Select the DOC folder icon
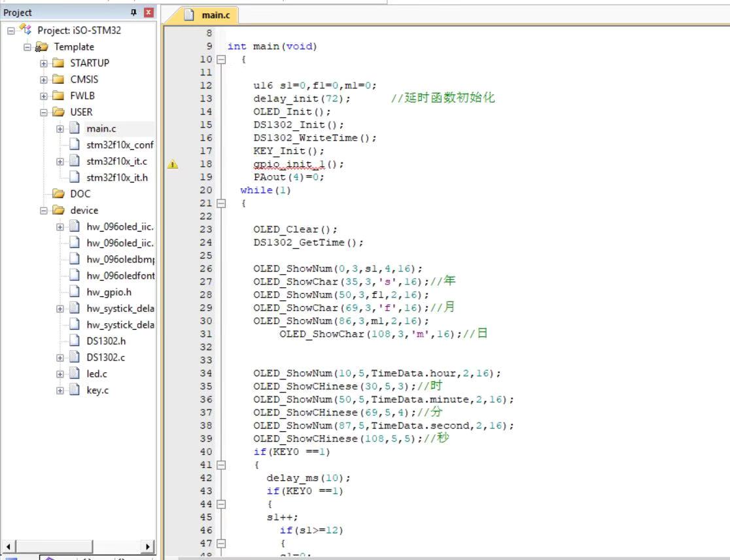This screenshot has height=560, width=730. point(58,193)
